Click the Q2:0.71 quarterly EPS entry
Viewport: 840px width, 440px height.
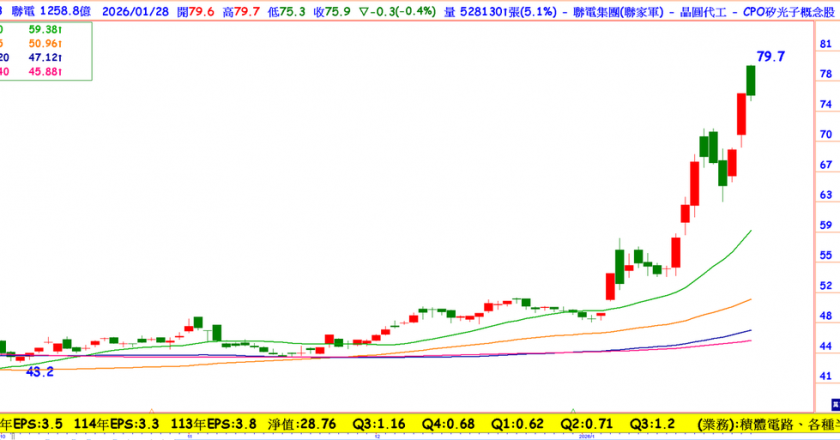(587, 424)
